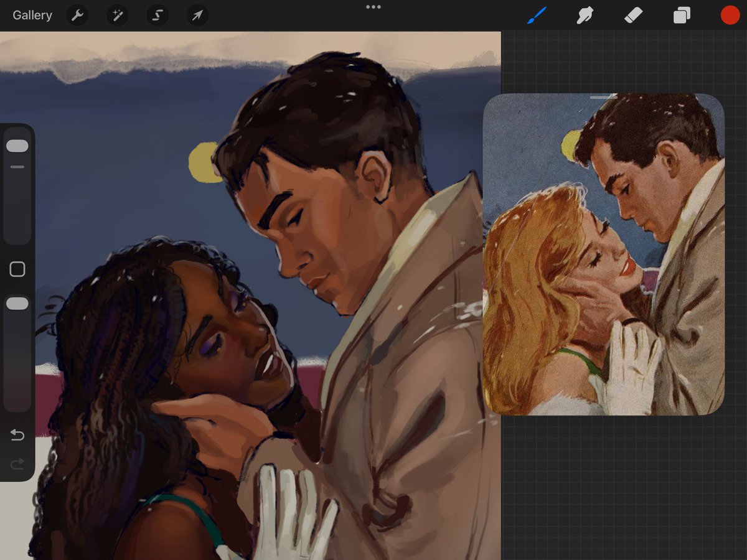
Task: Select the Smudge tool
Action: coord(585,15)
